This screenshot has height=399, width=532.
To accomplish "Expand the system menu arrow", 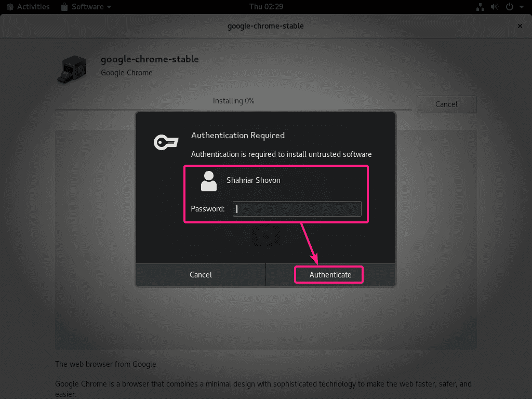I will [521, 7].
